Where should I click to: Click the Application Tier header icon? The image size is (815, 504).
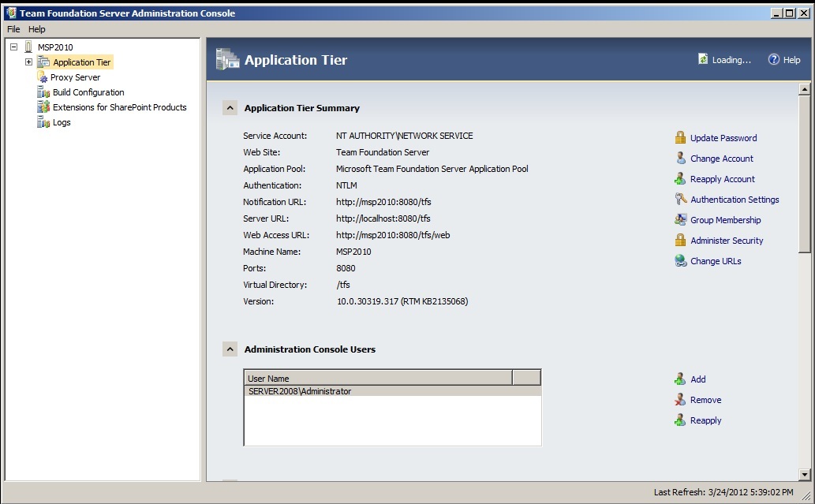[228, 59]
